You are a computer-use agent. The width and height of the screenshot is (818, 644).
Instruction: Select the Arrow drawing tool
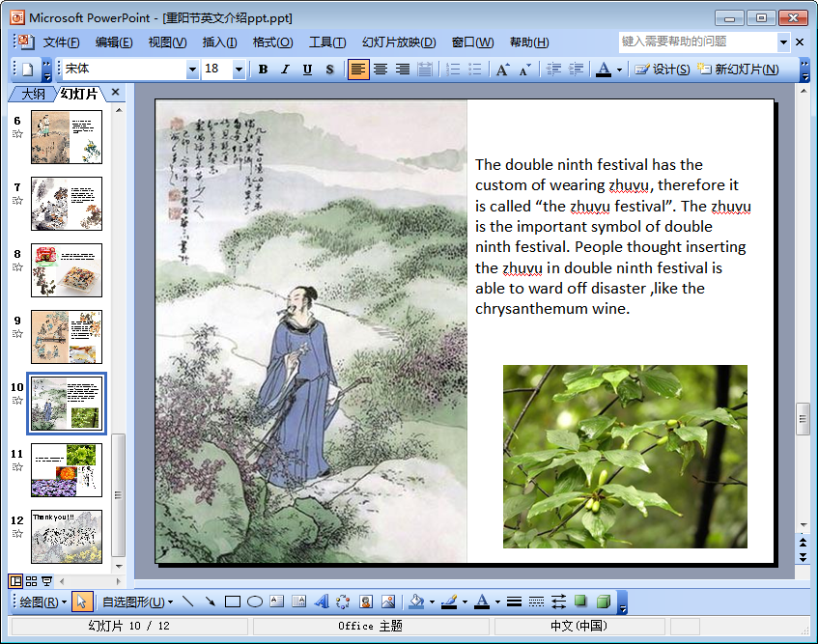pos(211,602)
